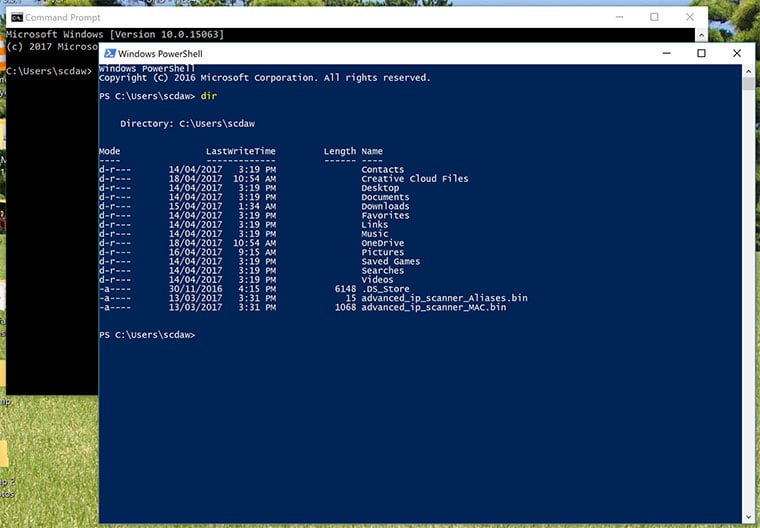Image resolution: width=760 pixels, height=528 pixels.
Task: Click the 'Name' column header
Action: pyautogui.click(x=372, y=151)
